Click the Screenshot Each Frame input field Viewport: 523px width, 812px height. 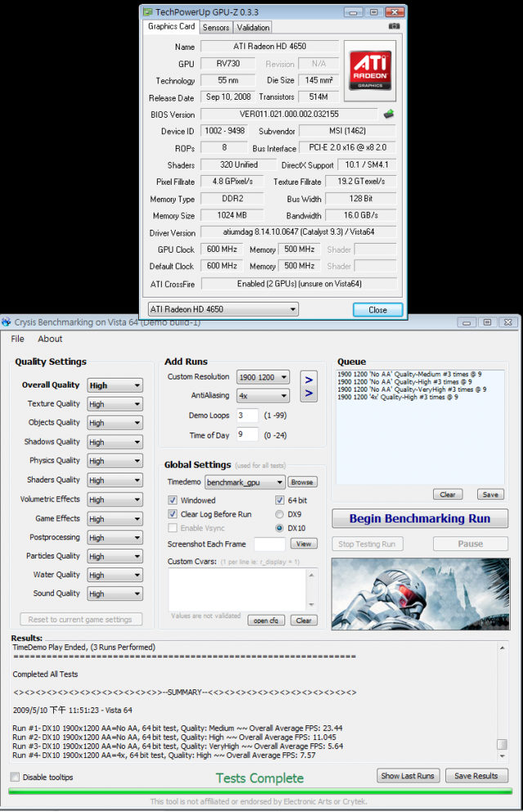(270, 545)
